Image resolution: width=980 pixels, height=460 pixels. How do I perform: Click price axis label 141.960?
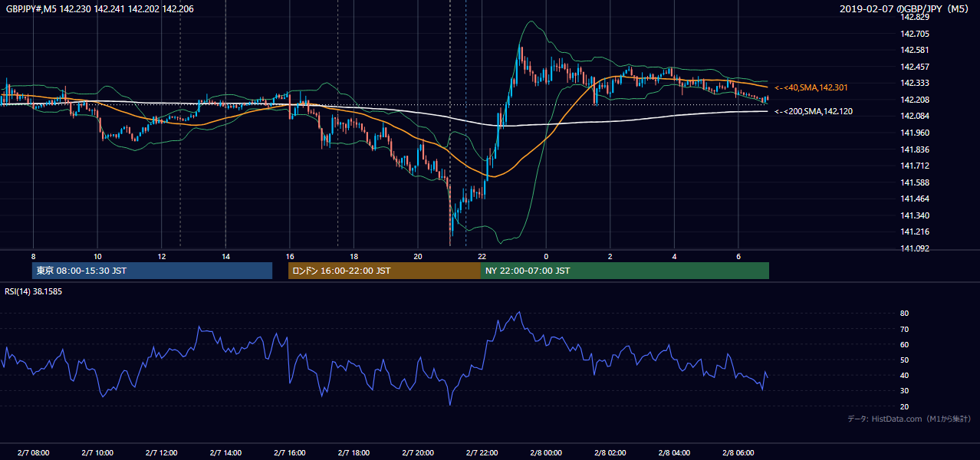pos(914,133)
